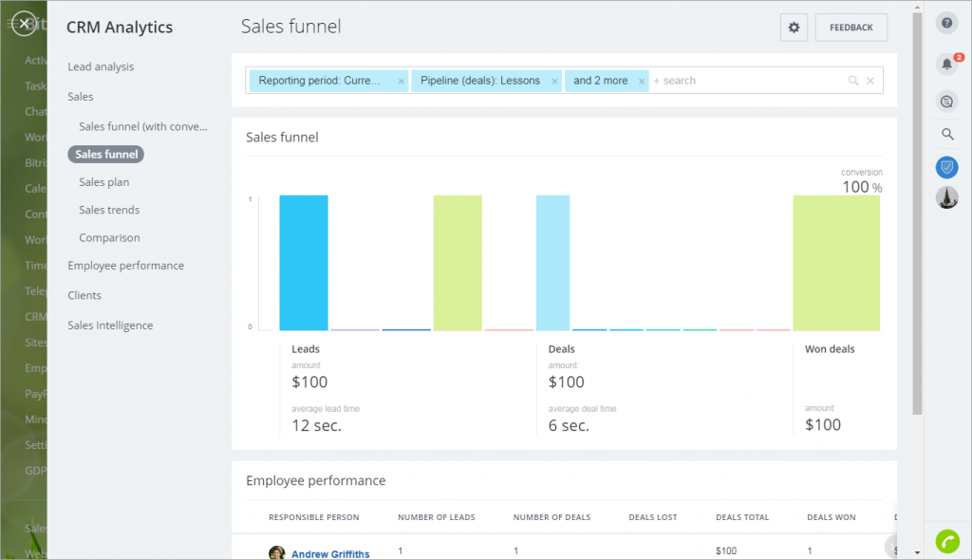The width and height of the screenshot is (972, 560).
Task: Clear all filters with the X icon
Action: (x=870, y=82)
